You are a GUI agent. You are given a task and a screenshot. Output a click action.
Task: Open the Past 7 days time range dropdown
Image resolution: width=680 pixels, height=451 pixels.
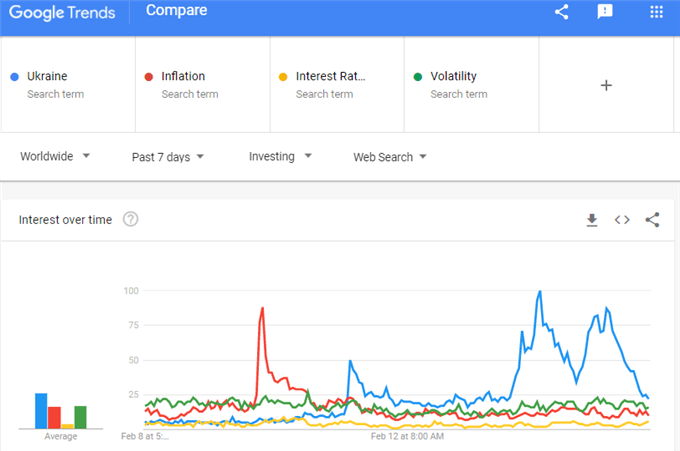click(x=168, y=157)
